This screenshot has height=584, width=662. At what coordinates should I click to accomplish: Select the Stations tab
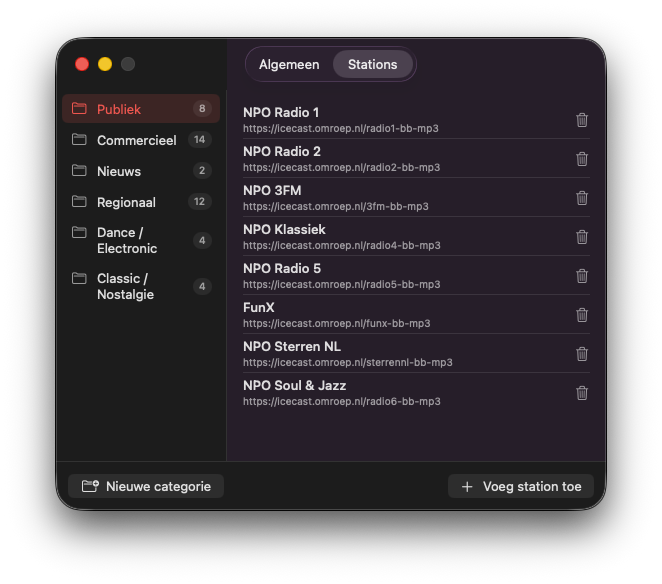click(x=372, y=64)
